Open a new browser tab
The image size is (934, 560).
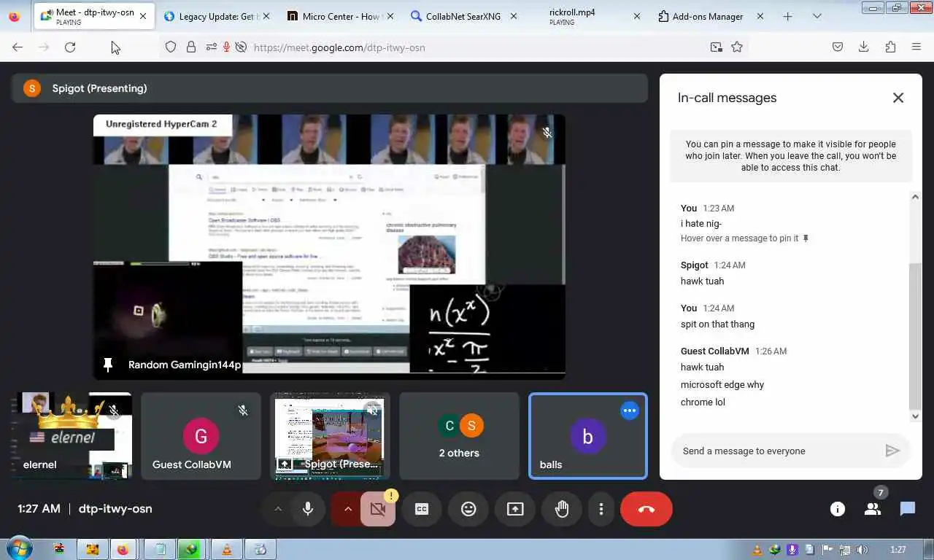[x=787, y=16]
